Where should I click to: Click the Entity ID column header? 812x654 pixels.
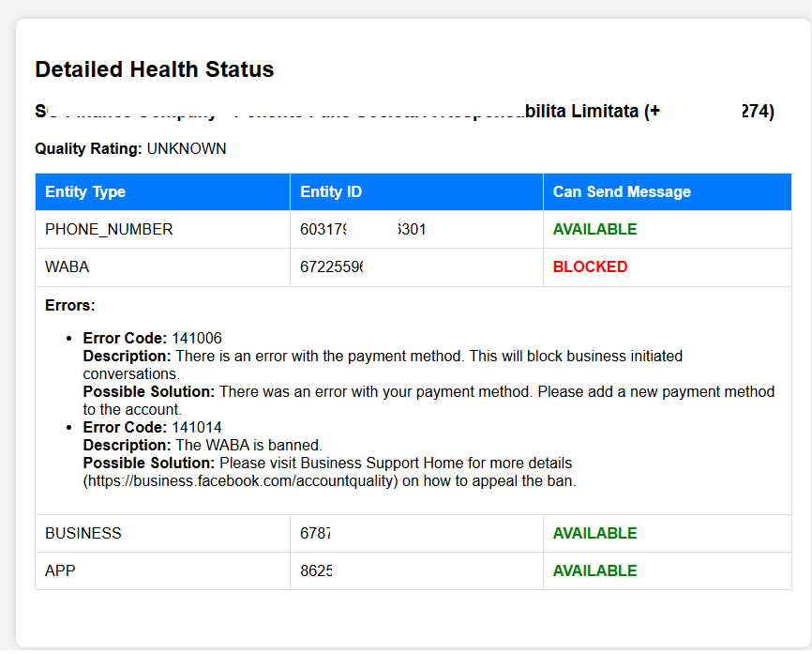[331, 192]
